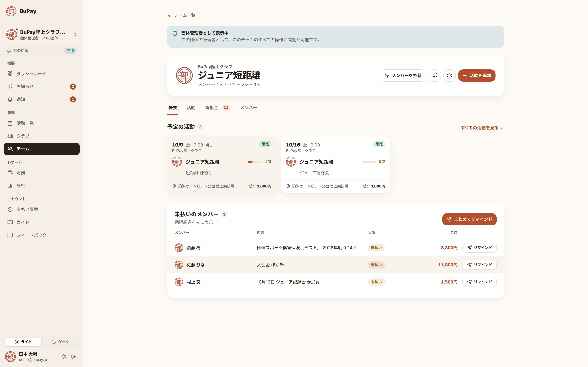Click 活動を追加 button
Screen dimensions: 588x367
click(x=477, y=76)
